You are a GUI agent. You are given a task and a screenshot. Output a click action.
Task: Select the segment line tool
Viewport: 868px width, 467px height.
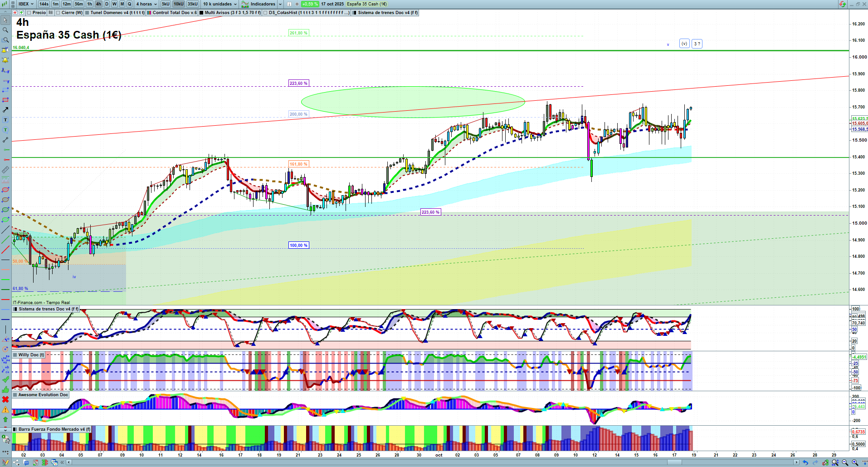(5, 140)
